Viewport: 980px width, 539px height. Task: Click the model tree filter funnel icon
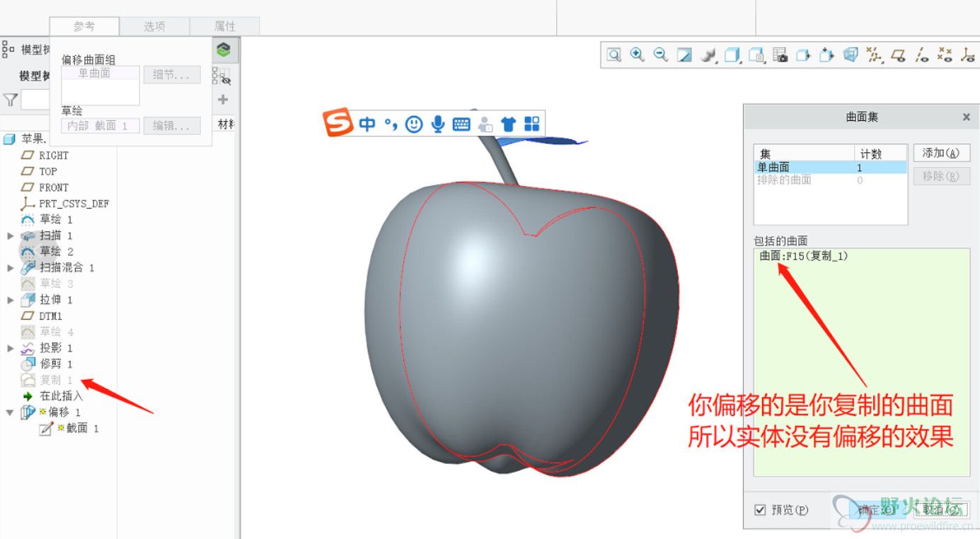tap(10, 100)
